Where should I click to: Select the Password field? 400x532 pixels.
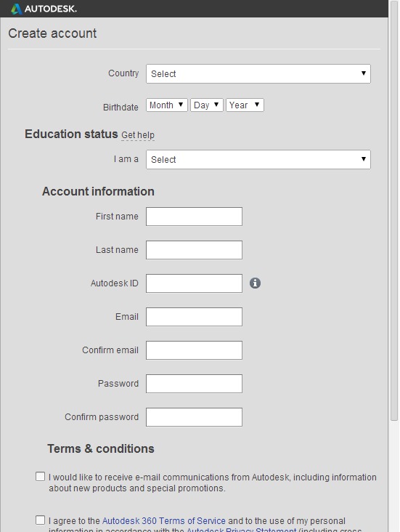194,384
